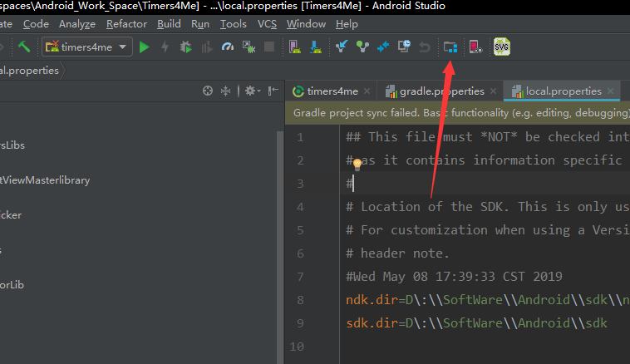
Task: Open the Build menu
Action: [x=169, y=24]
